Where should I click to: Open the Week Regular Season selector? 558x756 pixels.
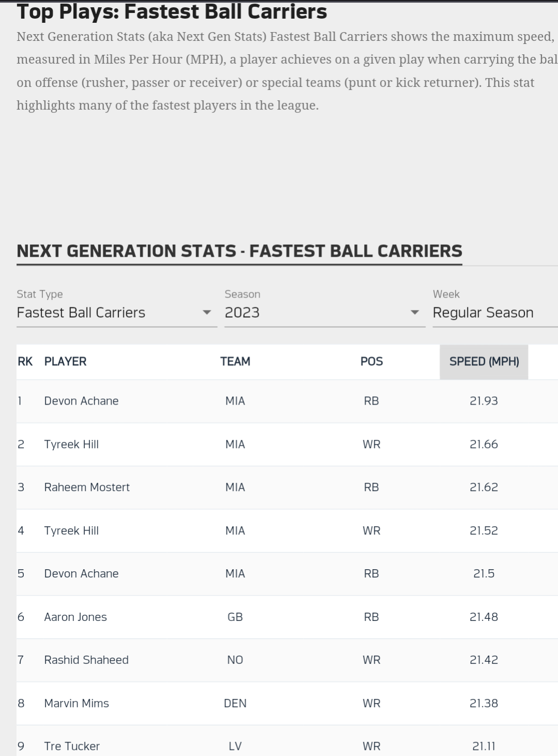[x=495, y=313]
